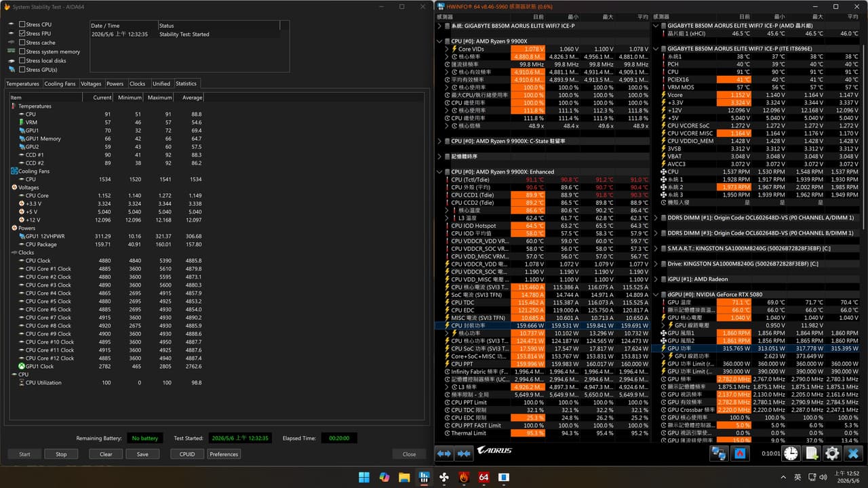
Task: Enable the Stress GPU(s) checkbox
Action: [22, 70]
